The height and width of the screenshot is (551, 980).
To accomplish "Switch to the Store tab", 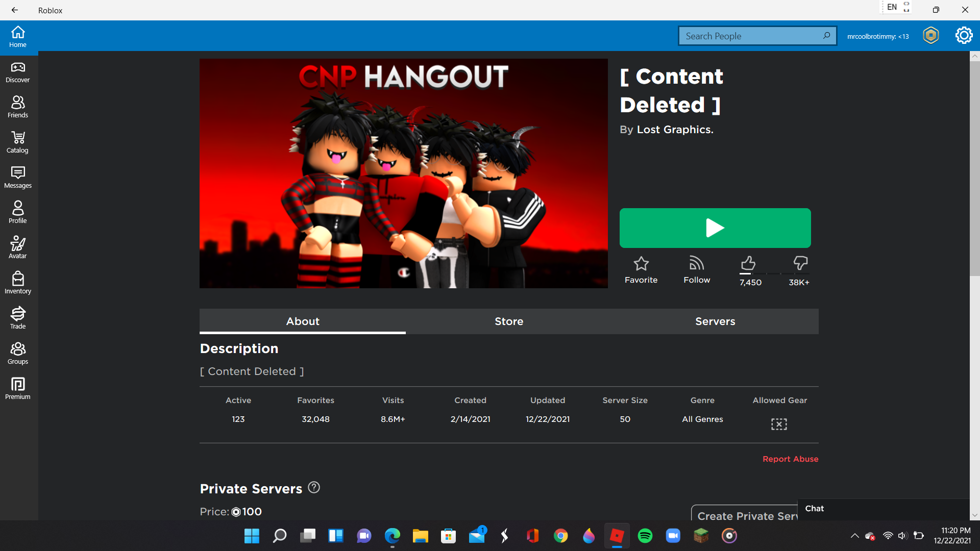I will pyautogui.click(x=509, y=321).
